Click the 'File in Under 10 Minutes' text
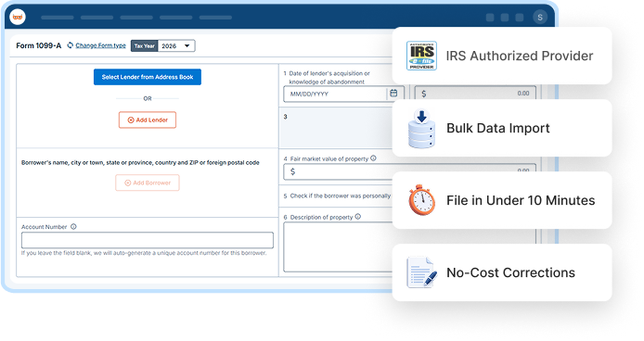Screen dimensions: 644x341 [521, 200]
